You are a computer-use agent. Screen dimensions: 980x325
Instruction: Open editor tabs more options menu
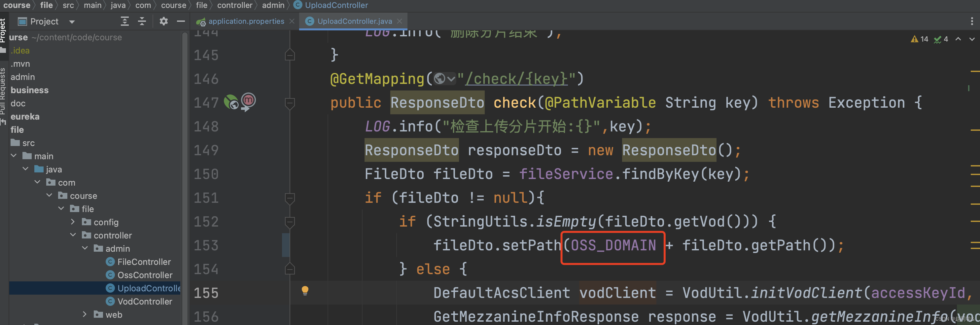pos(972,21)
